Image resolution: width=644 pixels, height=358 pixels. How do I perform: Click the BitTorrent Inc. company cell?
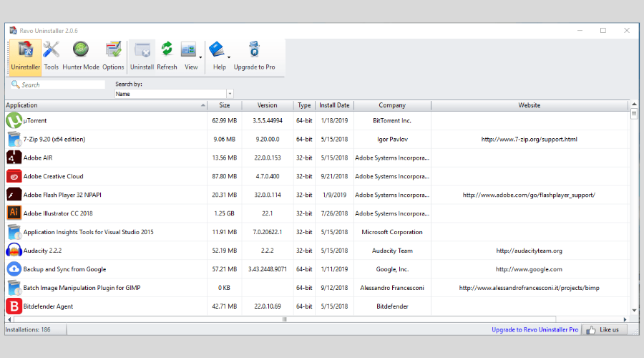pos(392,121)
